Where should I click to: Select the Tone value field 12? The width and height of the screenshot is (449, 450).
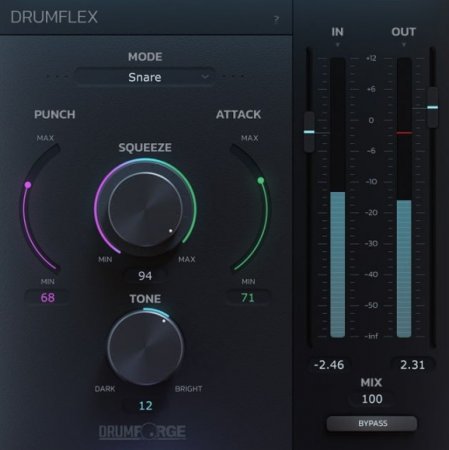point(145,406)
